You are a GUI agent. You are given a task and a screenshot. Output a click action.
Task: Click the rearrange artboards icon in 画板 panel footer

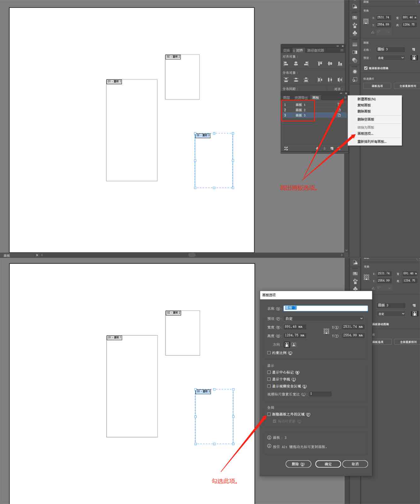tap(286, 148)
